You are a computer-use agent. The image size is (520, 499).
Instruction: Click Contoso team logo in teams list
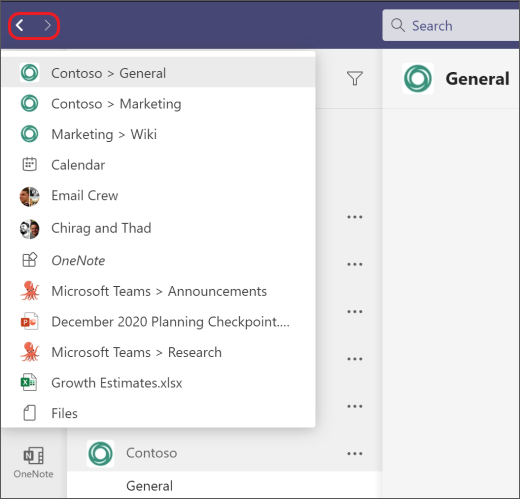pos(100,453)
